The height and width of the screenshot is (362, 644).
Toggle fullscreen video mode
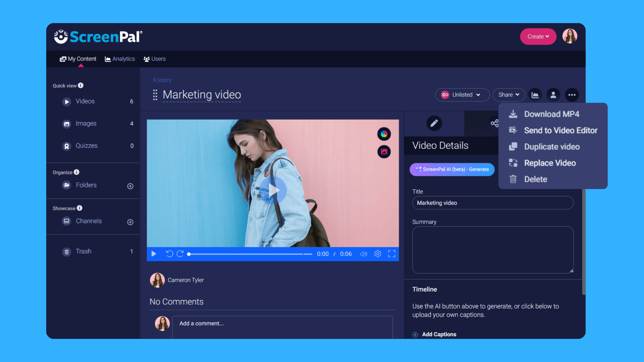[x=392, y=254]
